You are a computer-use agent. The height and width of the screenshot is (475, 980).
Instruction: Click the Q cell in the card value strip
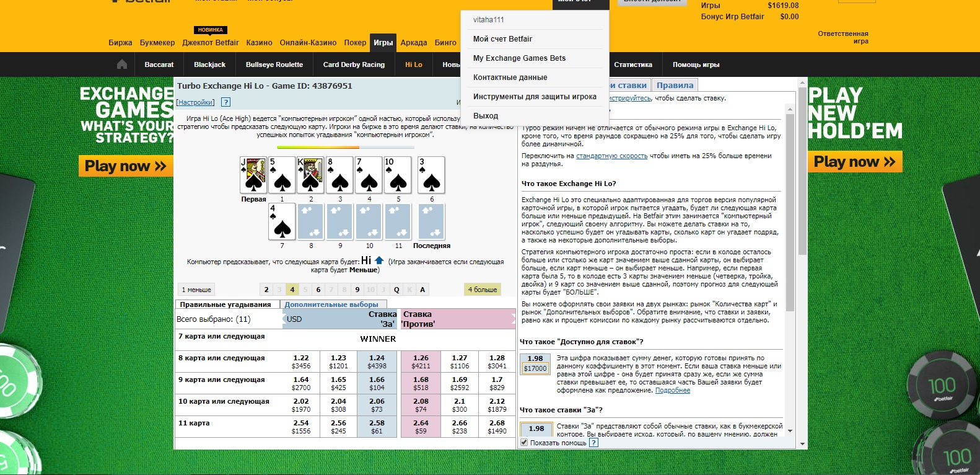pyautogui.click(x=396, y=290)
